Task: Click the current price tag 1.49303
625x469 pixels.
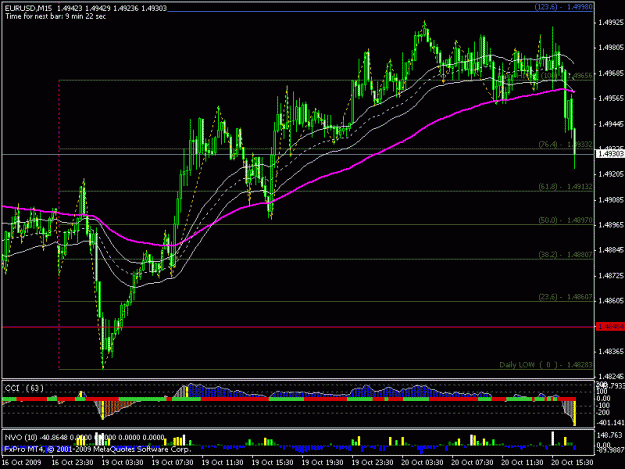Action: 610,154
